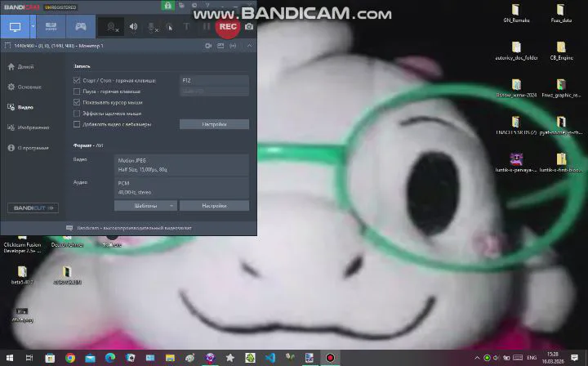Viewport: 588px width, 366px height.
Task: Show hidden system tray icons
Action: [x=477, y=358]
